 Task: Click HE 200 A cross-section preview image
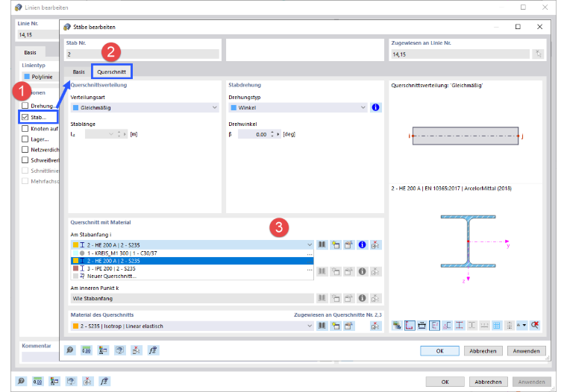tap(469, 241)
